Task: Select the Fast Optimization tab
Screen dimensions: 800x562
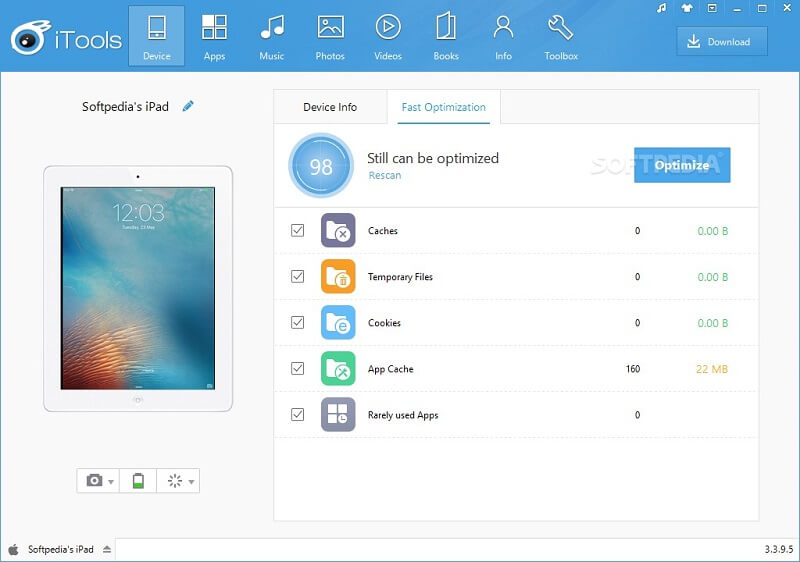Action: coord(444,107)
